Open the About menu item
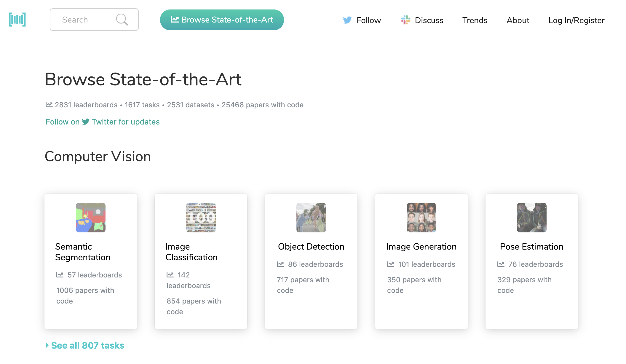This screenshot has width=626, height=364. [x=518, y=20]
